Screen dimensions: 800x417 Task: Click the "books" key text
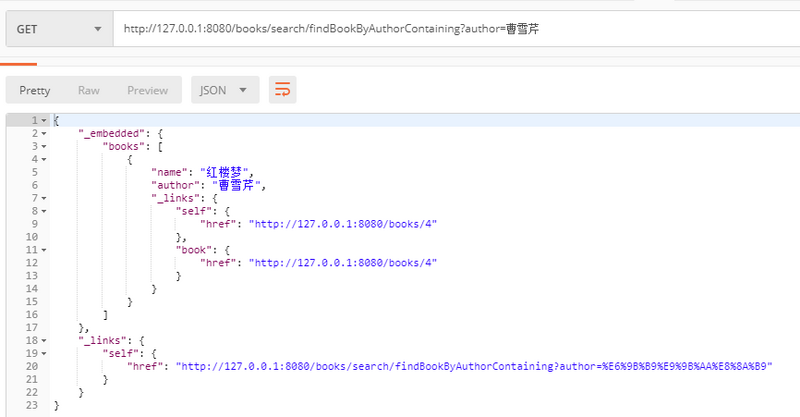[123, 146]
